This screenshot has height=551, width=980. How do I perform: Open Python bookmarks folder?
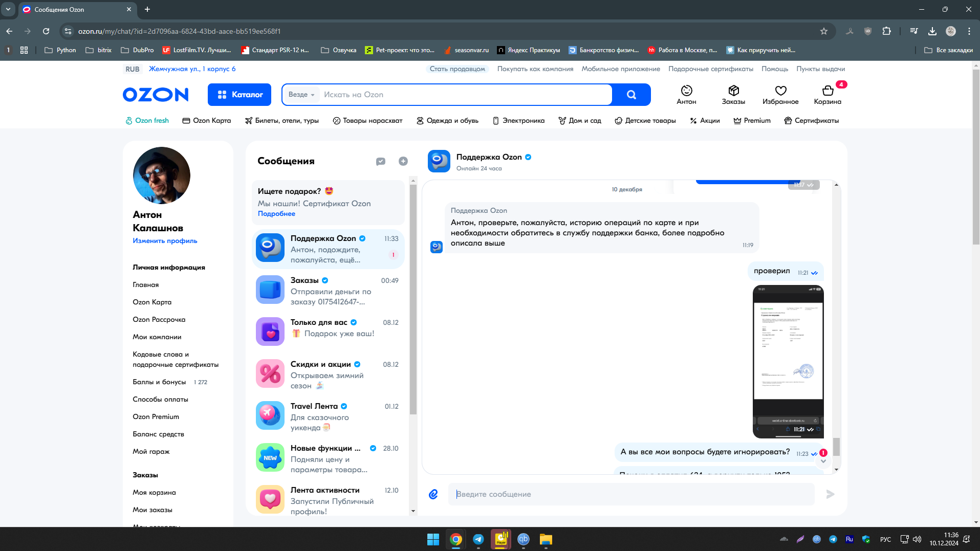(x=60, y=50)
